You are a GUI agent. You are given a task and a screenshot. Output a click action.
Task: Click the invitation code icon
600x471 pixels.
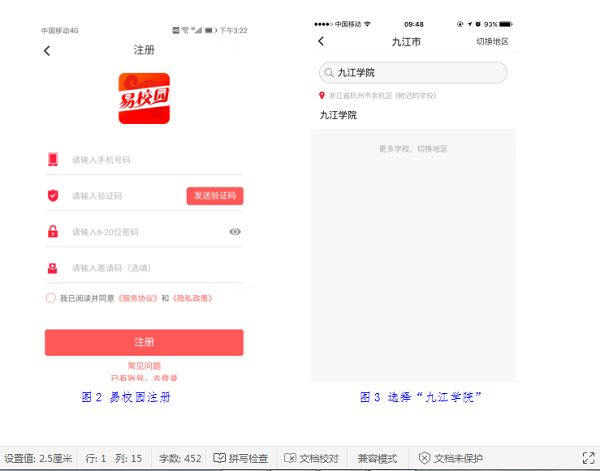pyautogui.click(x=52, y=268)
